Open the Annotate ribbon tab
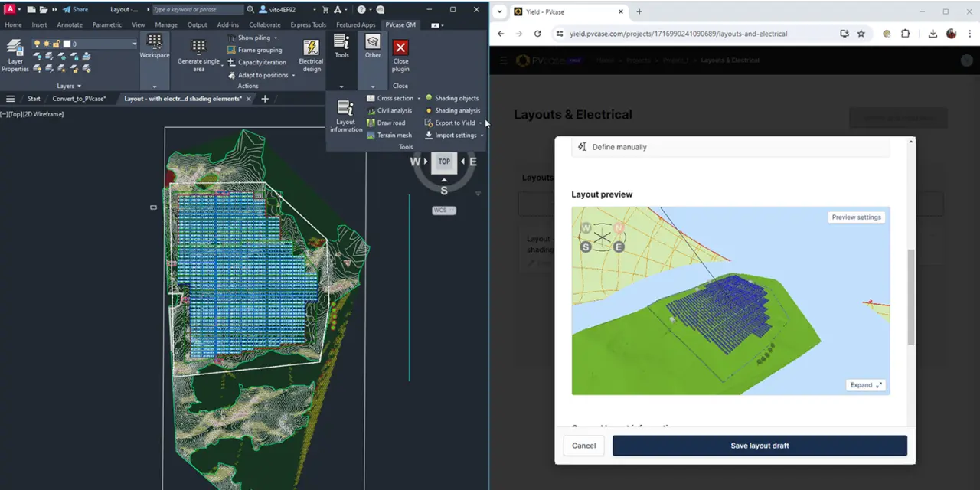This screenshot has height=490, width=980. 70,24
